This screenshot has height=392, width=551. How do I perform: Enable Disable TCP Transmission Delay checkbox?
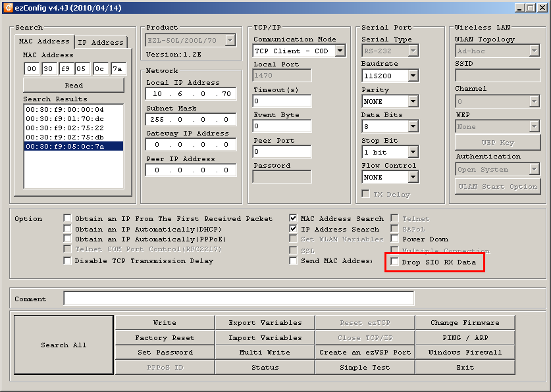pos(67,260)
